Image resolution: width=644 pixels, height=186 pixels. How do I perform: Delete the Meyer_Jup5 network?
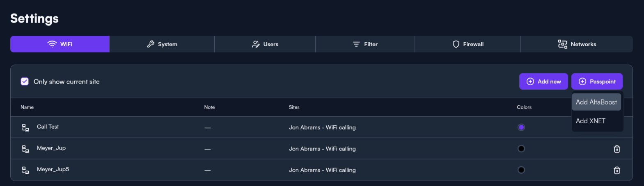pos(617,170)
